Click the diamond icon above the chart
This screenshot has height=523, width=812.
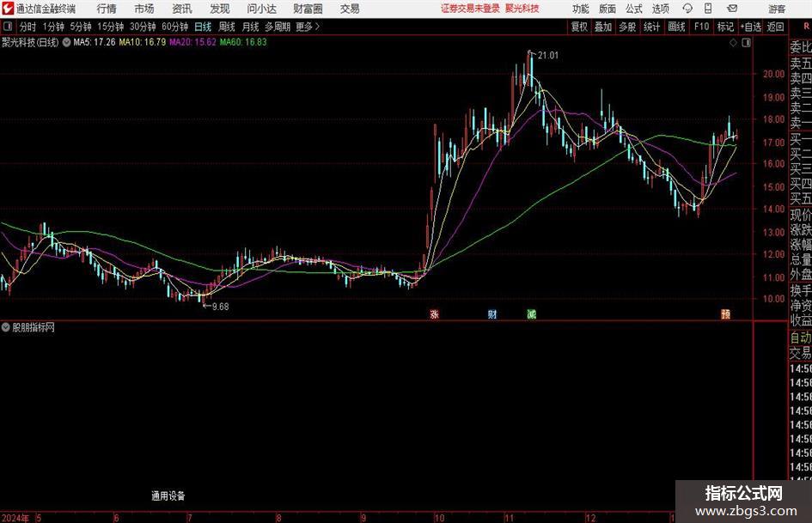(733, 43)
